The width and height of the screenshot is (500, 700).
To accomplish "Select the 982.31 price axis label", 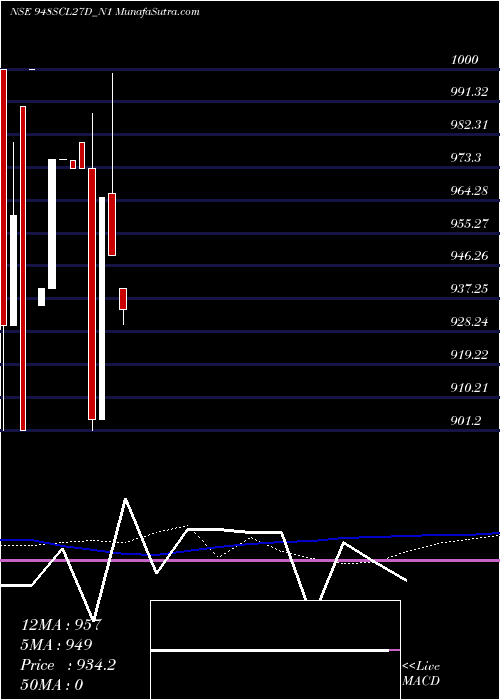I will (x=469, y=125).
